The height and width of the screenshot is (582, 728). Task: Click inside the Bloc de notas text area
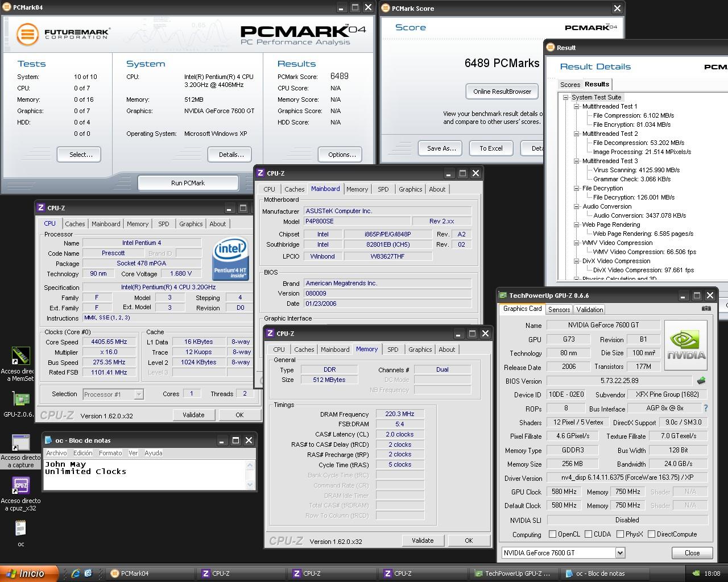(x=145, y=475)
